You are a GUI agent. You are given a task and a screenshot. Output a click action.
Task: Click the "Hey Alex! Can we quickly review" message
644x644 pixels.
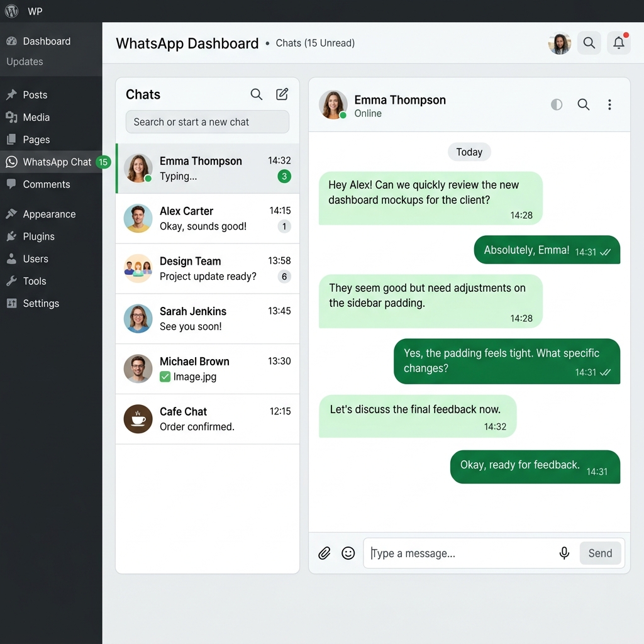point(430,198)
